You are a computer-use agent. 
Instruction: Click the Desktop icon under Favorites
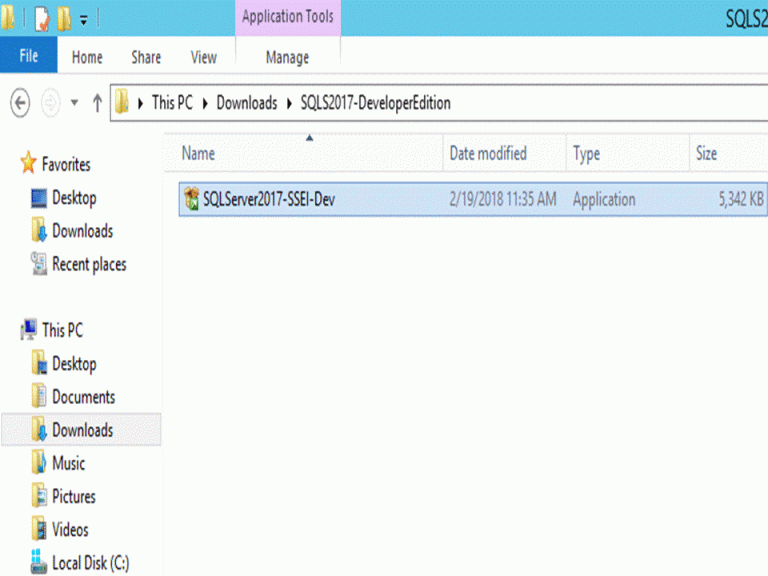39,198
